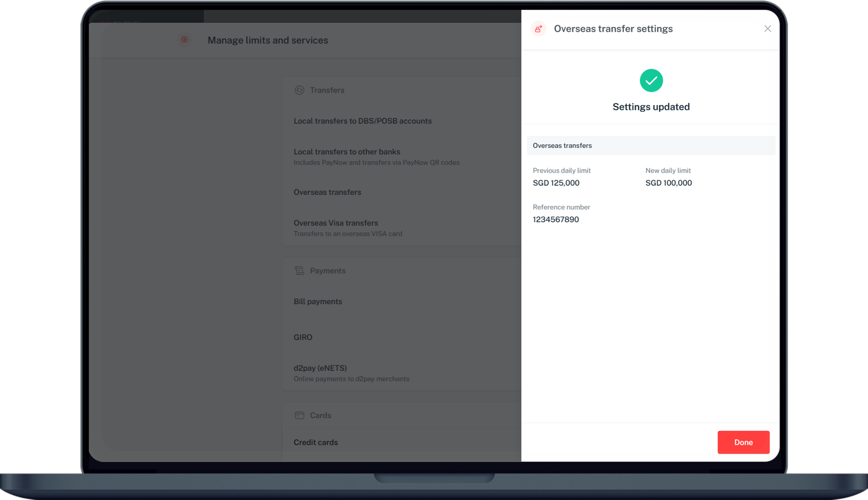This screenshot has height=500, width=868.
Task: Click the overseas transfer lock icon
Action: [538, 29]
